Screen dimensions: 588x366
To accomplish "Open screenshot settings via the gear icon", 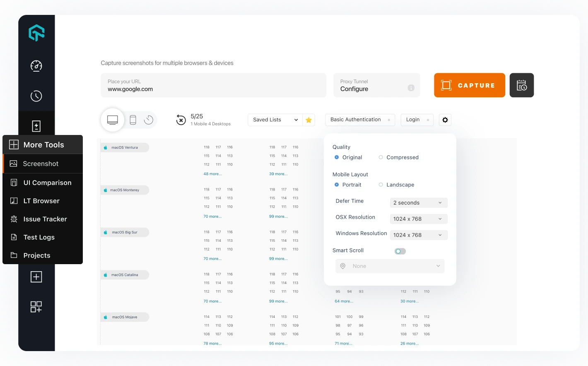I will [445, 120].
